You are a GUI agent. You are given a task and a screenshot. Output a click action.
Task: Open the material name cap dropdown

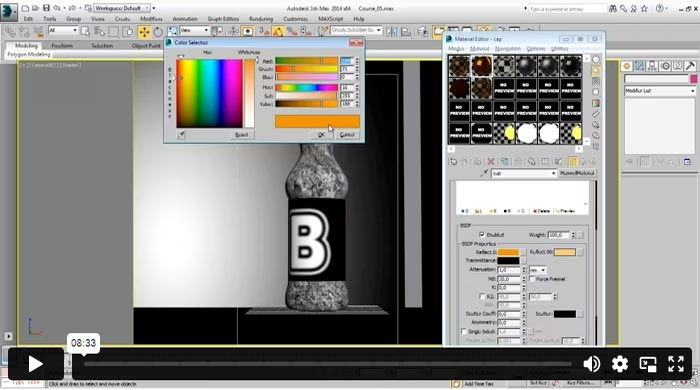click(524, 173)
